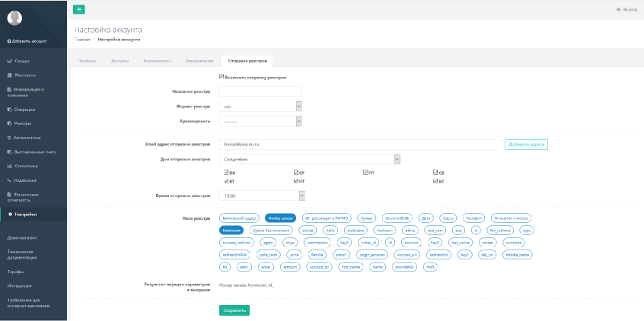Click the plus icon beside Добавить аккаунт
644x321 pixels.
tap(8, 42)
